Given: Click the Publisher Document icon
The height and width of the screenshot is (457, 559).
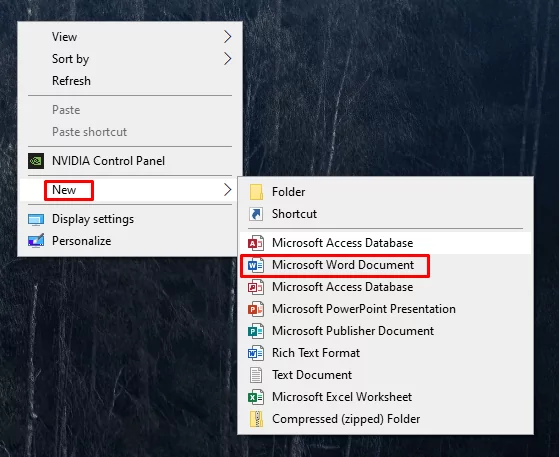Looking at the screenshot, I should click(256, 331).
